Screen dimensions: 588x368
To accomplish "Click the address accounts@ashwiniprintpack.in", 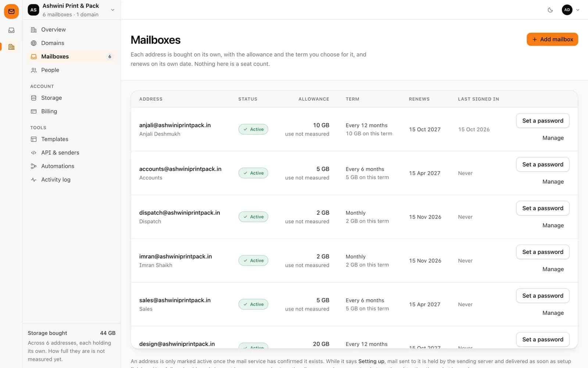I will [x=180, y=169].
